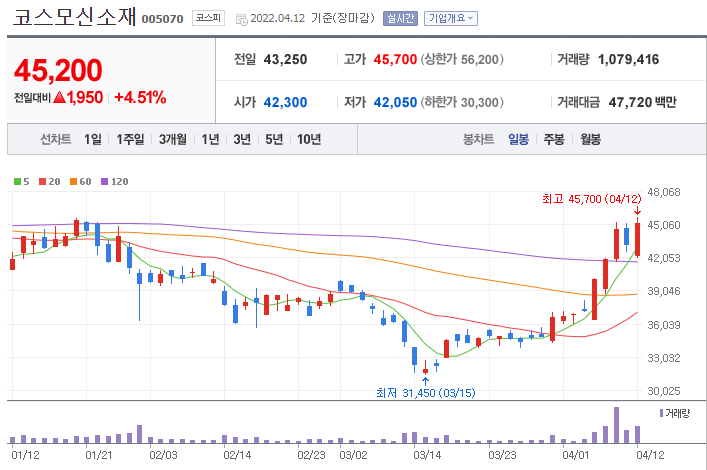Screen dimensions: 707x470
Task: Click the stock code 005070
Action: pyautogui.click(x=162, y=19)
